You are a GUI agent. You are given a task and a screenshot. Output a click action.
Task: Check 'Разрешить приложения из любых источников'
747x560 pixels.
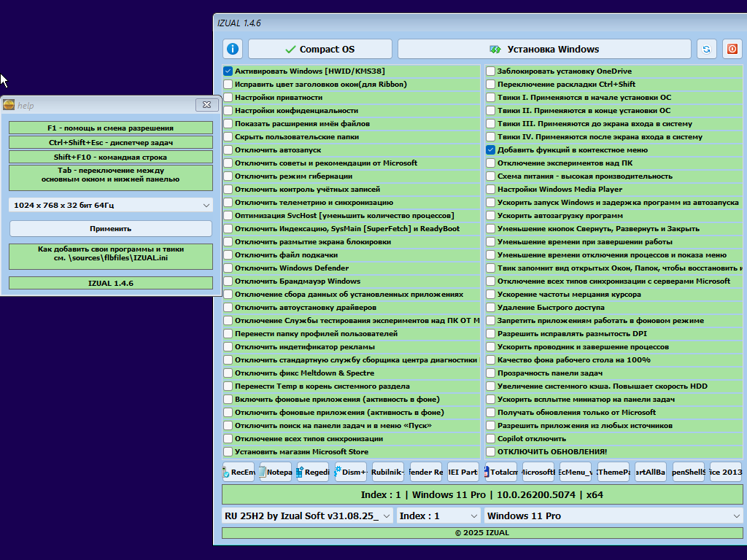click(x=491, y=425)
